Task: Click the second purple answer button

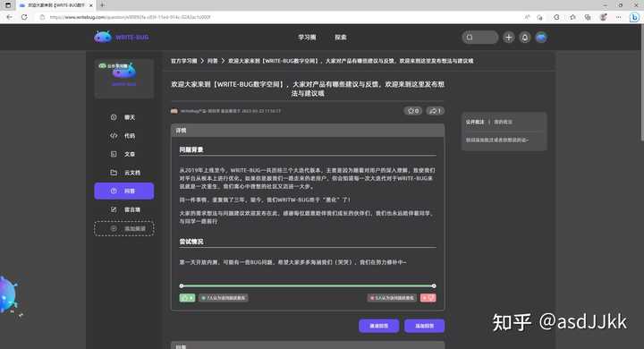Action: click(424, 326)
